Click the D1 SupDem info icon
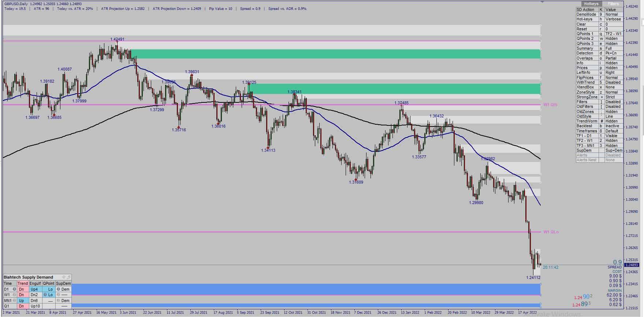 click(x=58, y=289)
